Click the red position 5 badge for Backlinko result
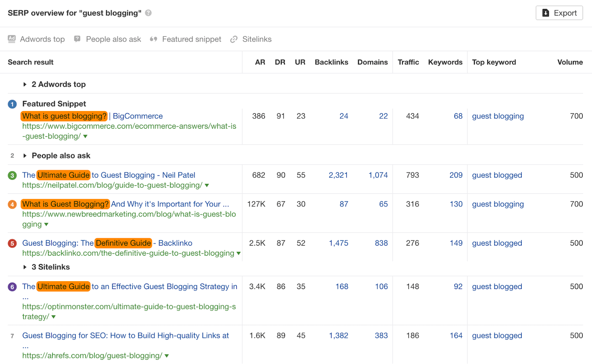The width and height of the screenshot is (592, 364). 12,243
